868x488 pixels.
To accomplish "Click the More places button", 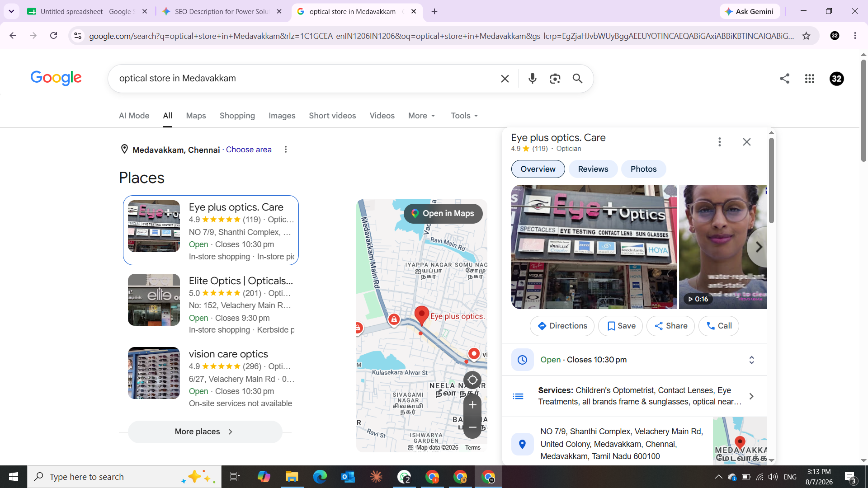I will (x=205, y=432).
